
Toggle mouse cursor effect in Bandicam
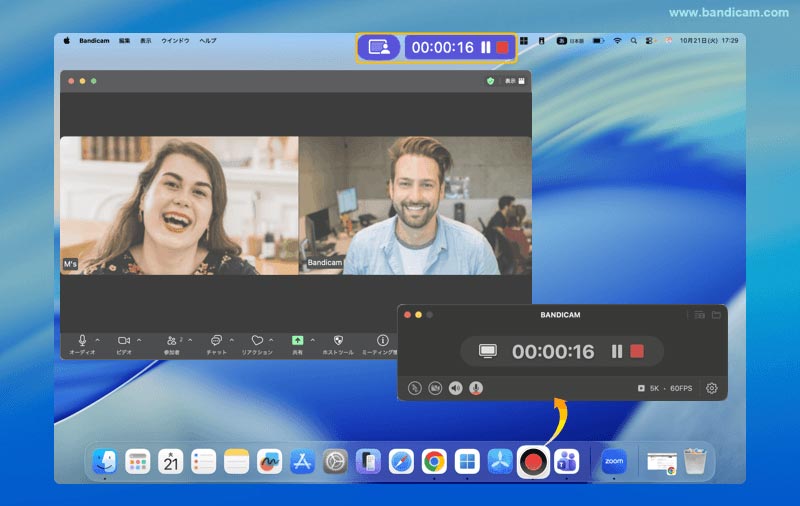pos(415,388)
